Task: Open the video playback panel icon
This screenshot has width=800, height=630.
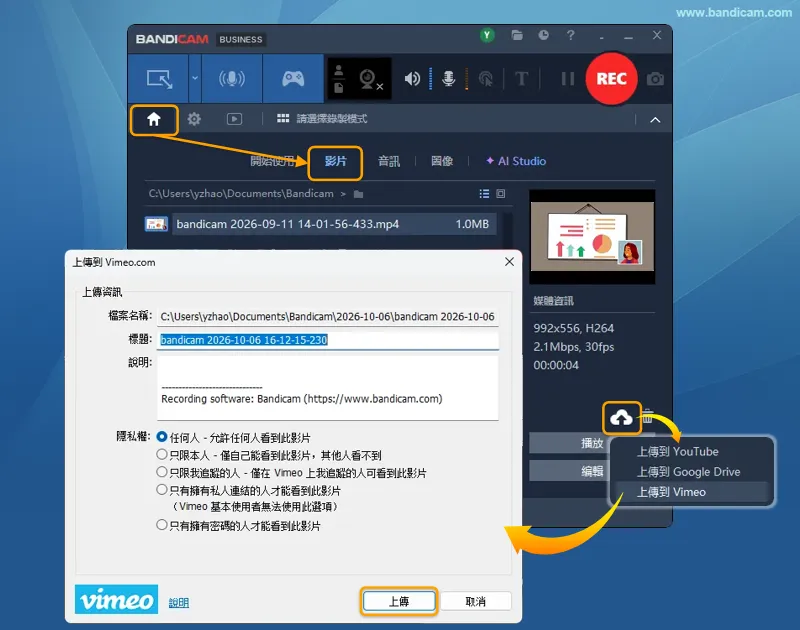Action: click(x=234, y=119)
